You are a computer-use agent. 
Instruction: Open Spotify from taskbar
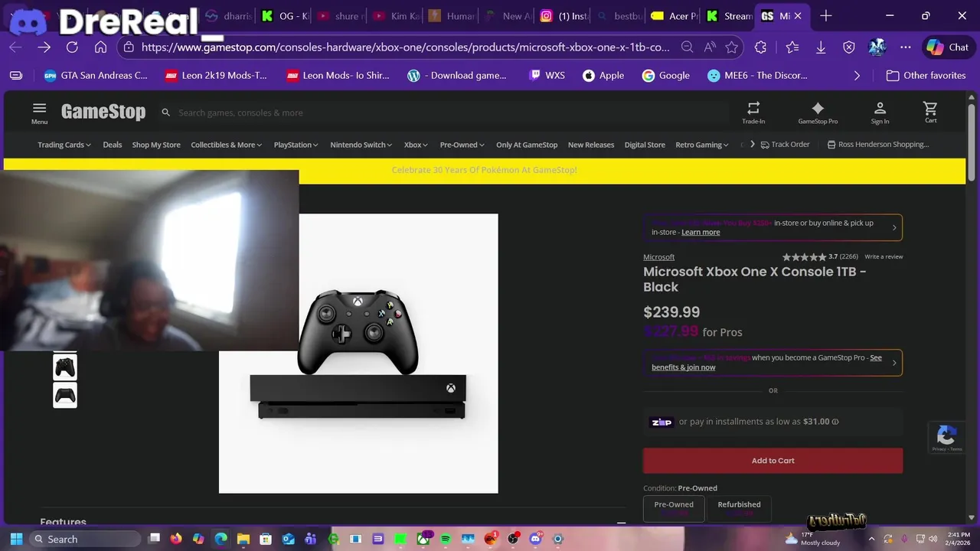[x=446, y=539]
